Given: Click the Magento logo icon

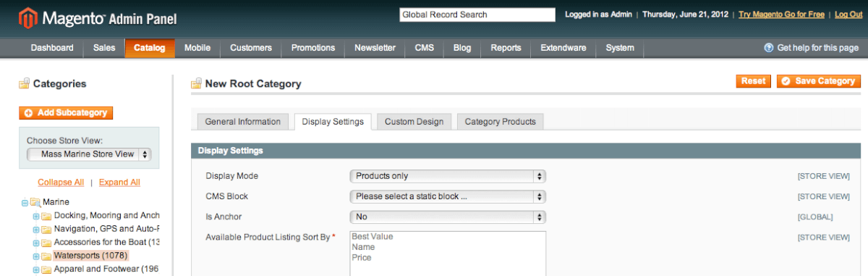Looking at the screenshot, I should pos(28,17).
